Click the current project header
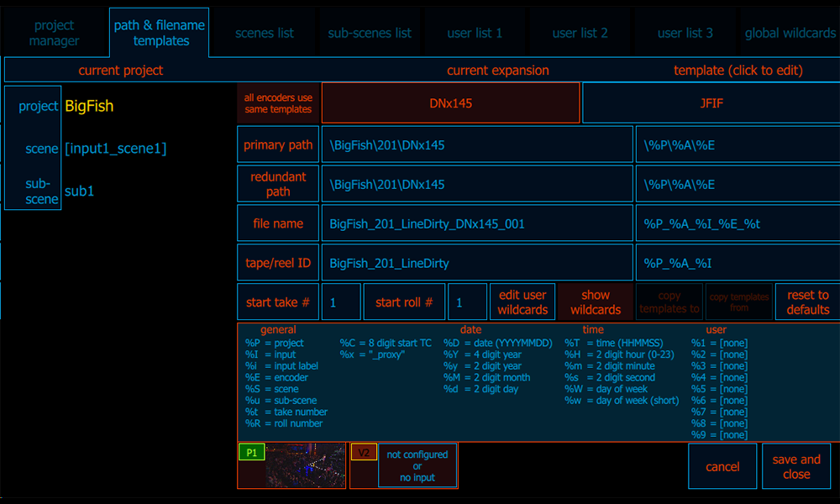The height and width of the screenshot is (504, 840). (x=120, y=71)
